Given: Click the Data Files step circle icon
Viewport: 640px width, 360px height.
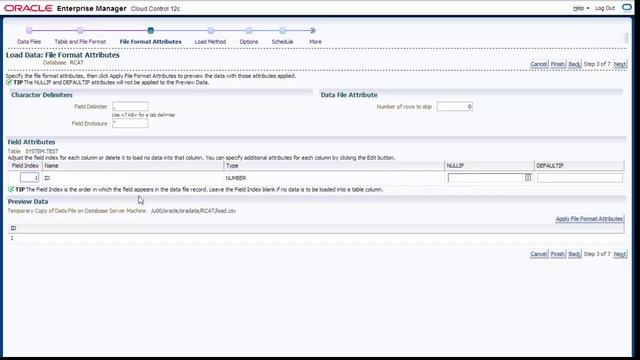Looking at the screenshot, I should (x=29, y=31).
